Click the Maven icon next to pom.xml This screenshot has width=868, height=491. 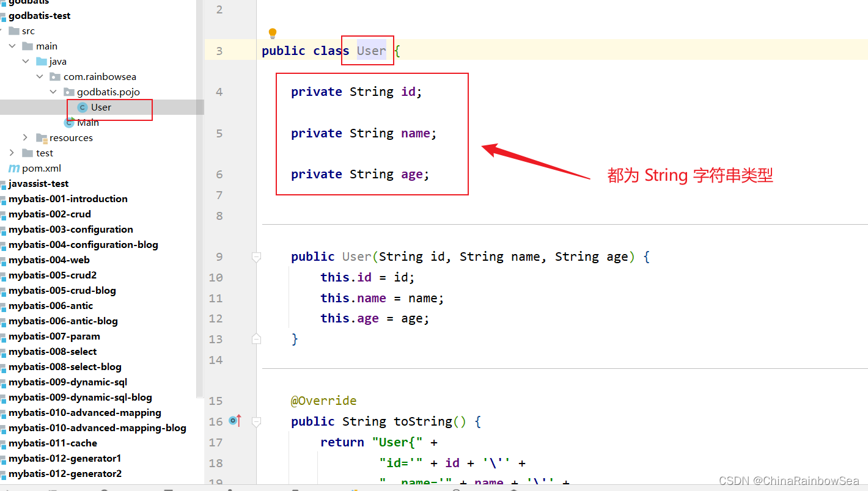coord(13,168)
